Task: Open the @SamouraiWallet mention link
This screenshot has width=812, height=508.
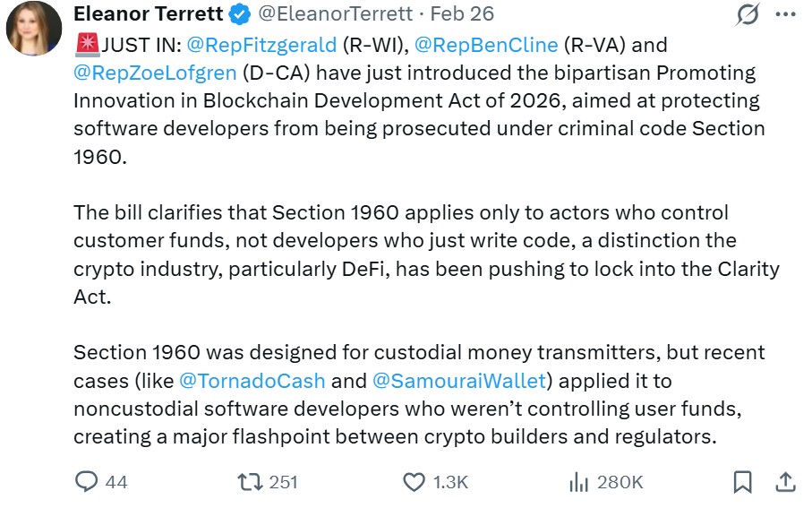Action: 459,381
